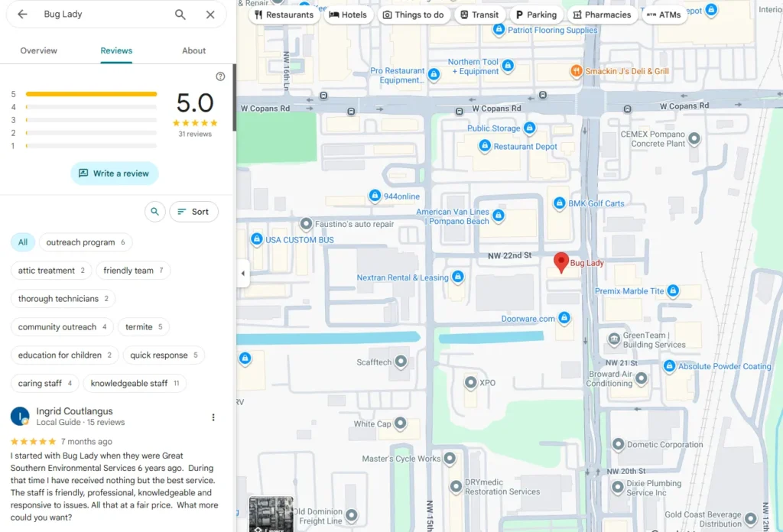
Task: Clear the search with the X icon
Action: coord(210,15)
